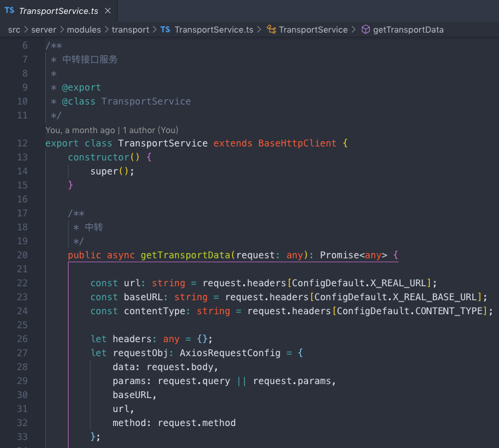This screenshot has height=448, width=499.
Task: Close the TransportService.ts tab
Action: [x=108, y=11]
